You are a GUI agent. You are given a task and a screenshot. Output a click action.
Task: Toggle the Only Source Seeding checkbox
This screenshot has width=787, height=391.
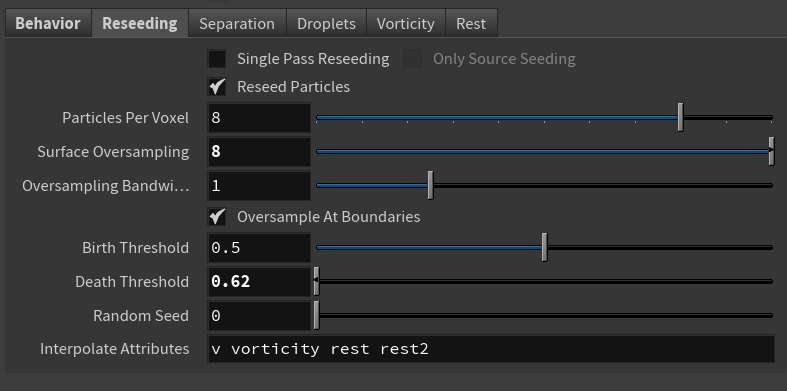pos(413,59)
